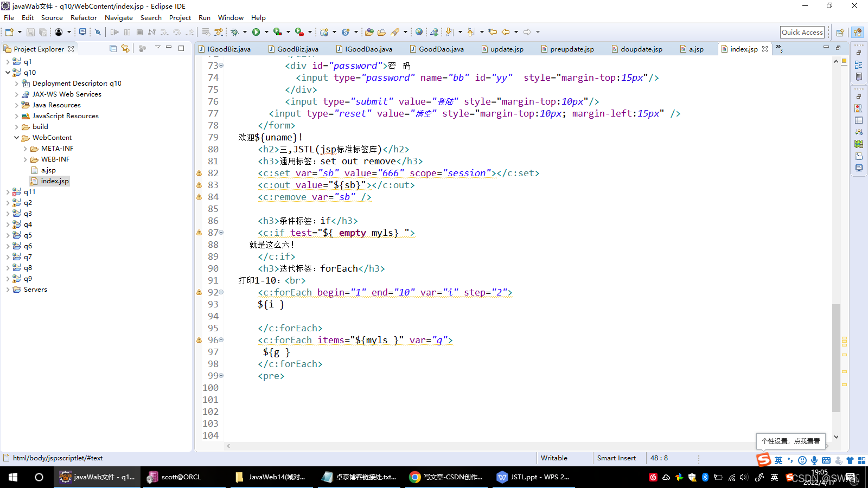Toggle Smart Insert mode in the status bar

[617, 458]
